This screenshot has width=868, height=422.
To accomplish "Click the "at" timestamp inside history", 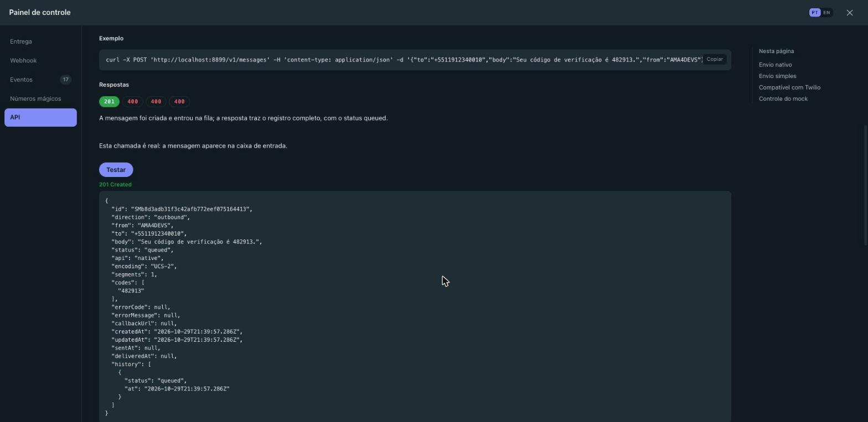I will coord(177,389).
